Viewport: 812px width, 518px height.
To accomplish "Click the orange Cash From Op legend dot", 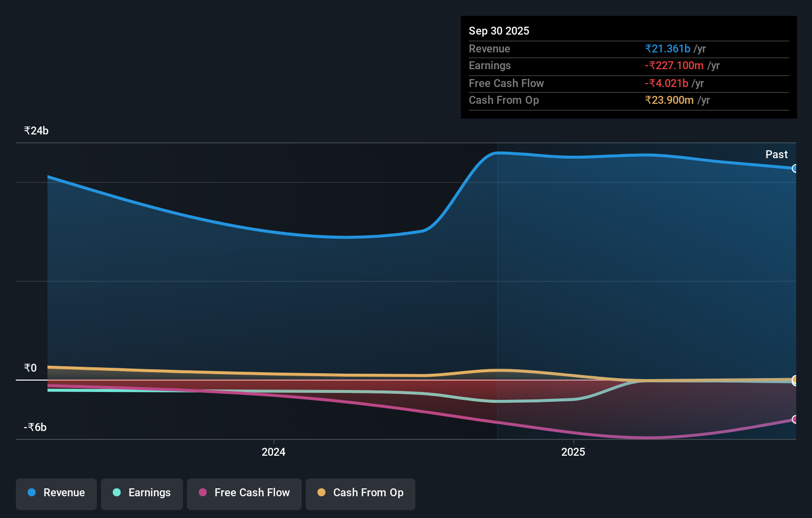I will tap(321, 492).
